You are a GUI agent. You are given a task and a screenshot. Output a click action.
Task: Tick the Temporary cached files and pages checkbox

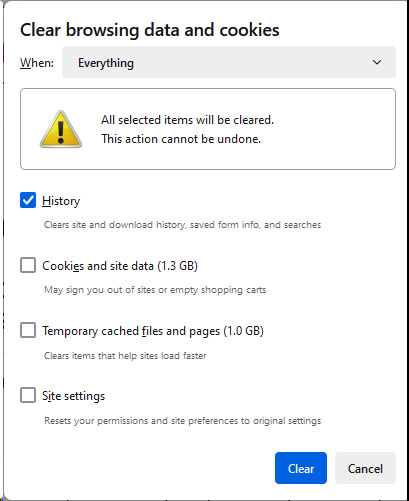click(x=28, y=330)
